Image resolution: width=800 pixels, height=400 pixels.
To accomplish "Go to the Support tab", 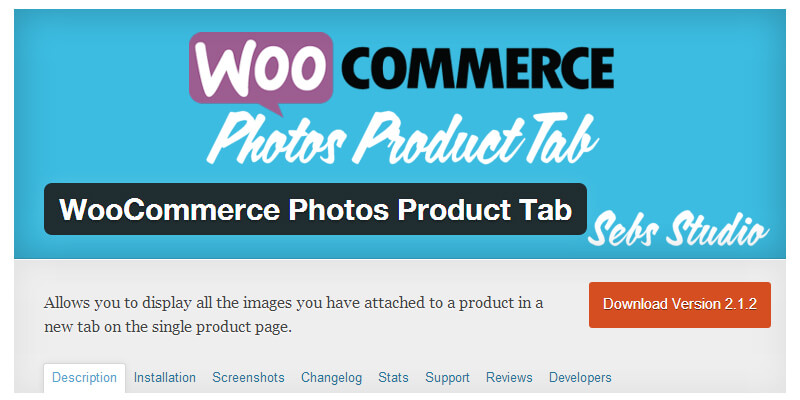I will 447,378.
